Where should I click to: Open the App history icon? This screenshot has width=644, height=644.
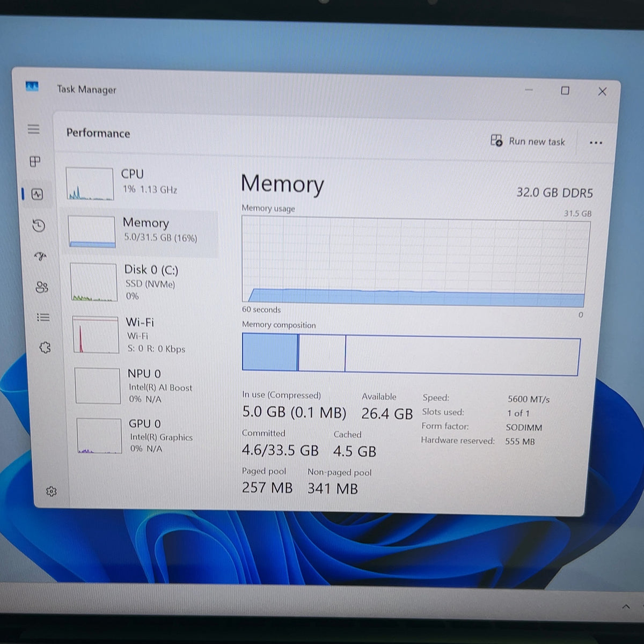pos(39,225)
